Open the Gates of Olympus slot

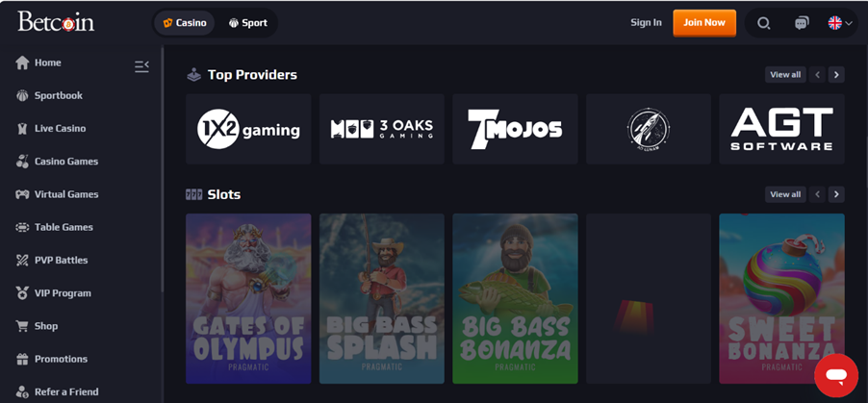248,299
